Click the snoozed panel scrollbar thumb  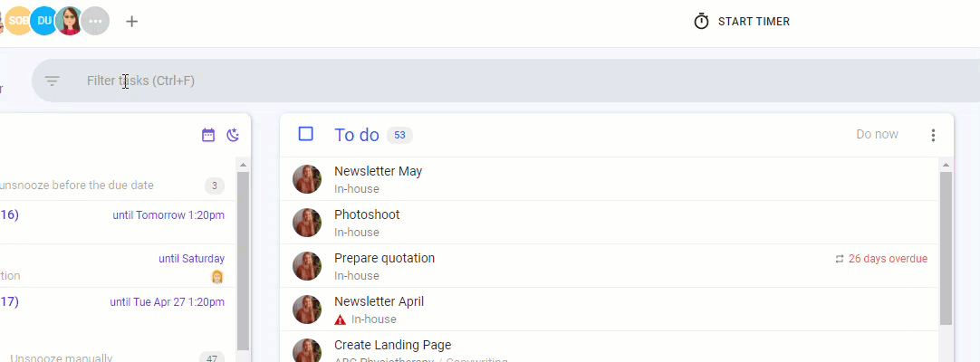coord(243,261)
